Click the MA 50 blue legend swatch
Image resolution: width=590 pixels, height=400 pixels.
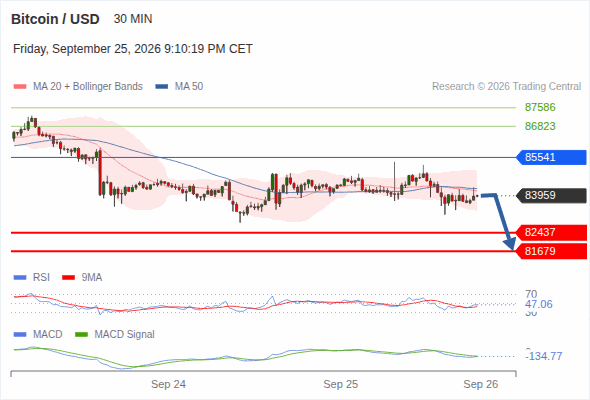162,87
